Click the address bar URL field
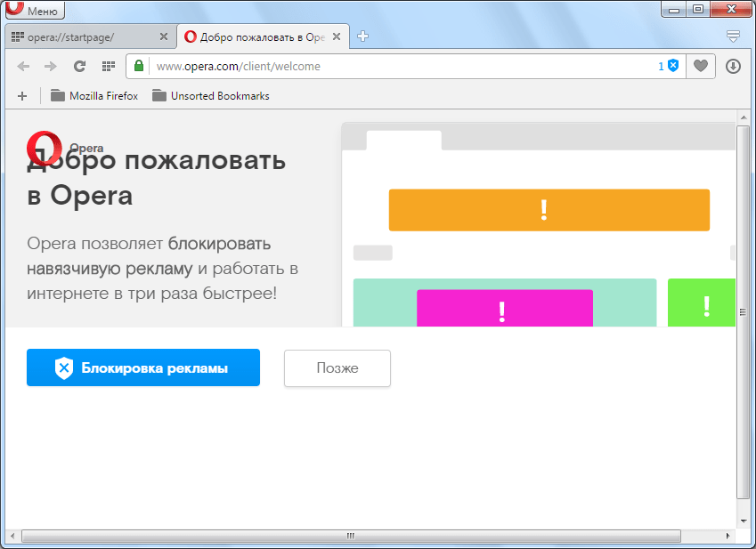Viewport: 756px width, 549px height. coord(392,66)
